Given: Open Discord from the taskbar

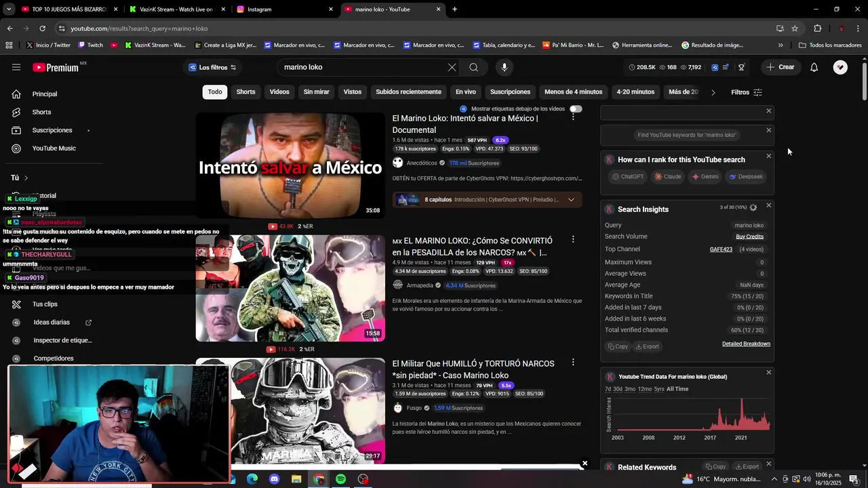Looking at the screenshot, I should point(274,479).
